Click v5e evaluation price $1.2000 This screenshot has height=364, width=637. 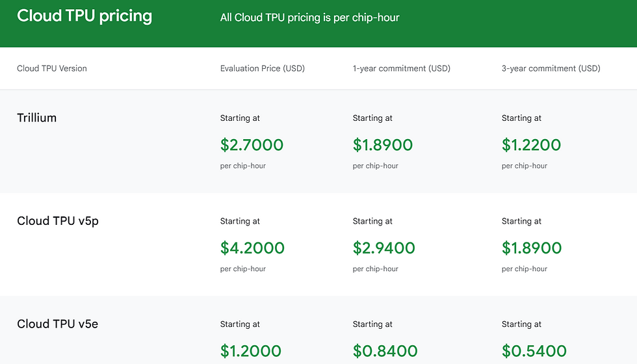pyautogui.click(x=251, y=351)
